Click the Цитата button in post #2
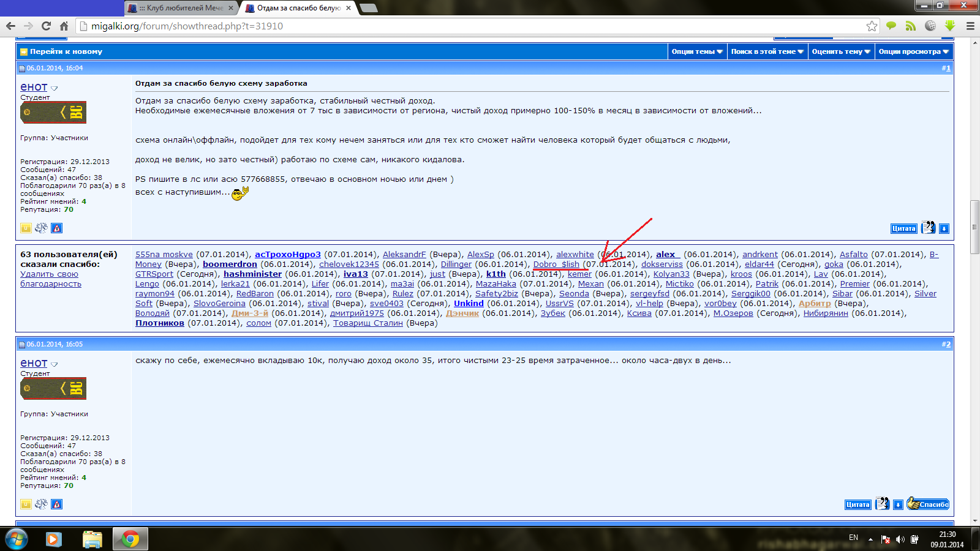980x551 pixels. pyautogui.click(x=858, y=504)
